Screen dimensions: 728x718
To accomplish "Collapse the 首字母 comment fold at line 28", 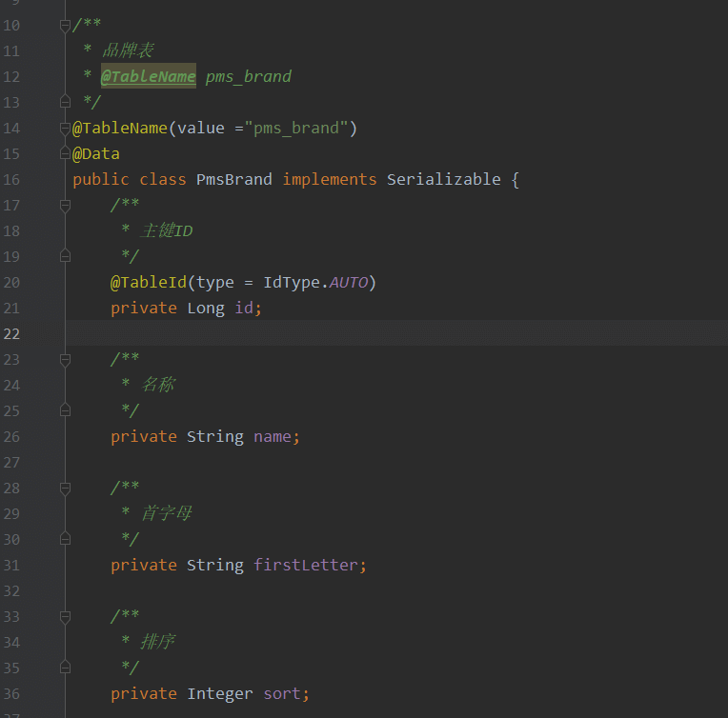I will pos(65,489).
